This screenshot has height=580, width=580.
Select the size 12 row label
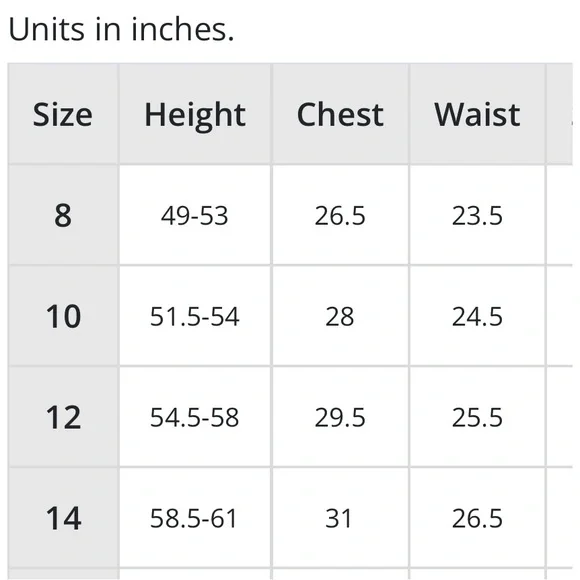coord(63,417)
